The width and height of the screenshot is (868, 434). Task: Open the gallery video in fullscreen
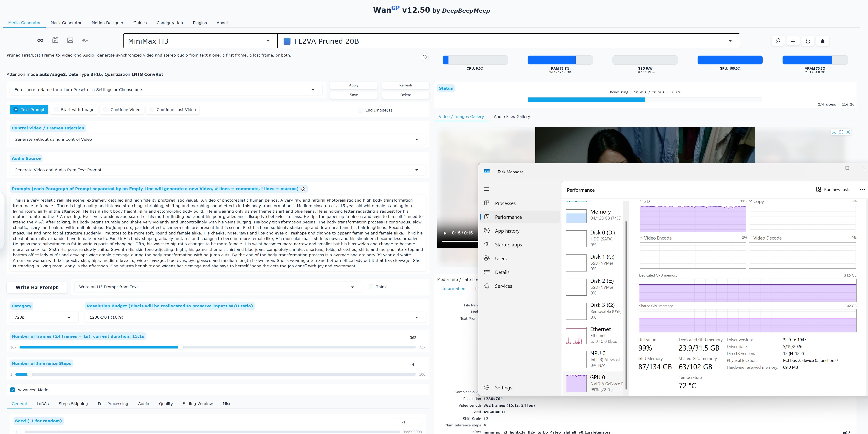pyautogui.click(x=841, y=132)
